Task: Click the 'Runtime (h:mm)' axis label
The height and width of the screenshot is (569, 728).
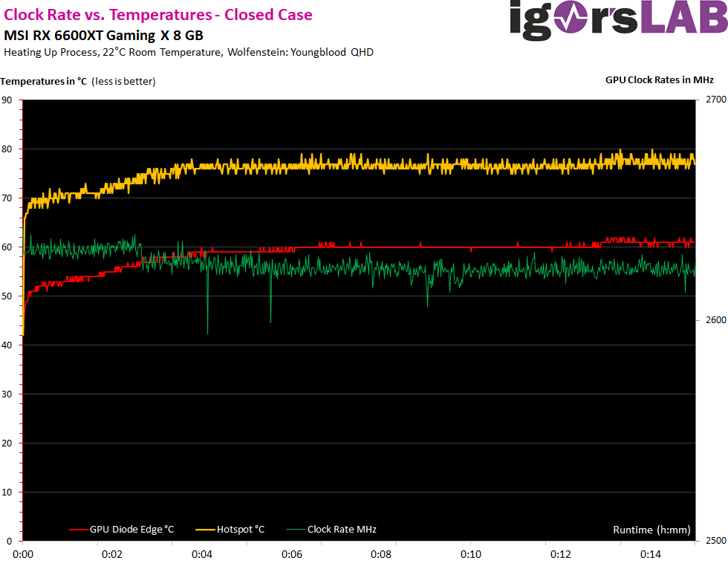Action: (651, 530)
